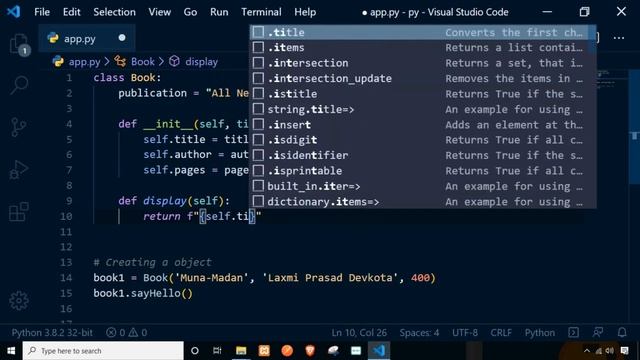Open the orange XAMPP taskbar icon
The height and width of the screenshot is (360, 640).
tap(264, 351)
